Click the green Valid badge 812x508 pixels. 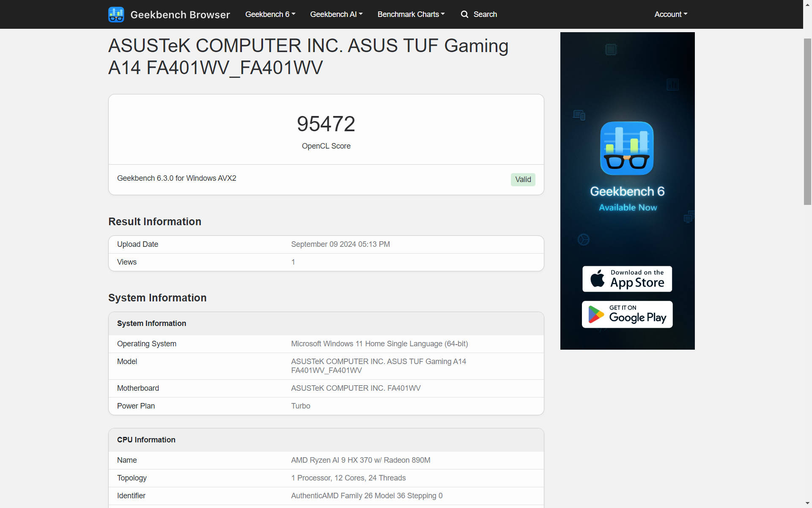point(523,179)
